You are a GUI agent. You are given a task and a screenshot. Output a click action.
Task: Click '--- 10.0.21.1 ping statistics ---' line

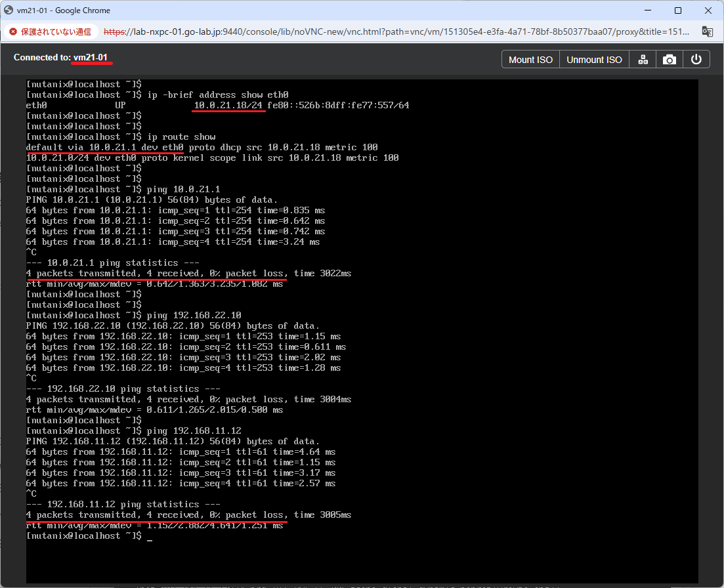113,262
